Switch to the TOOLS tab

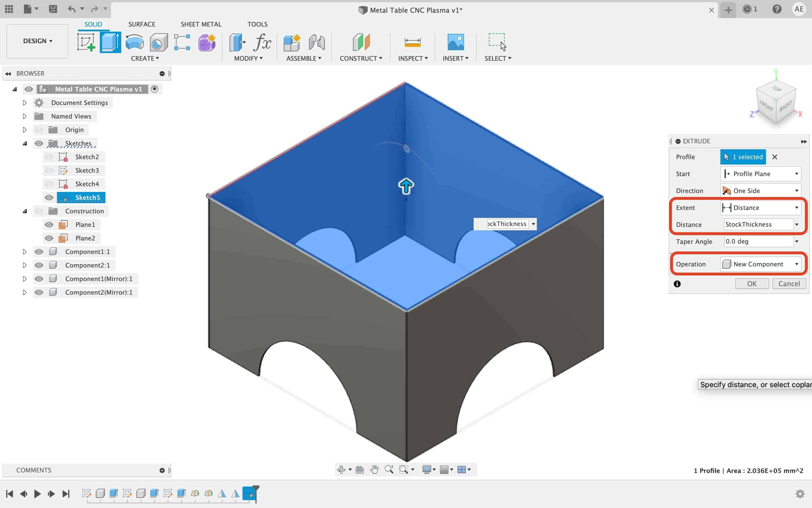coord(257,24)
